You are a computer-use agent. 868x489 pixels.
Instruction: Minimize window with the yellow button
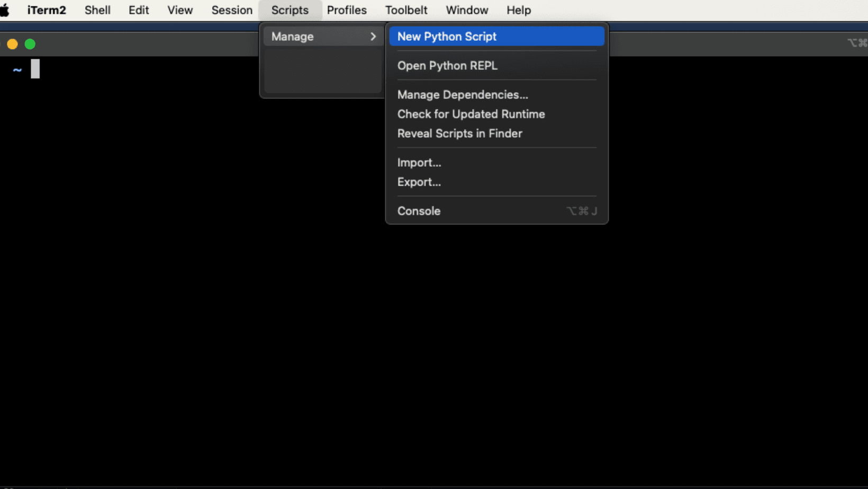(13, 44)
